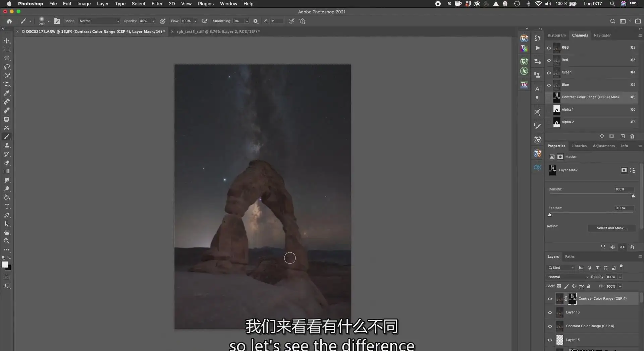Open the Filter menu
This screenshot has height=351, width=644.
coord(157,4)
